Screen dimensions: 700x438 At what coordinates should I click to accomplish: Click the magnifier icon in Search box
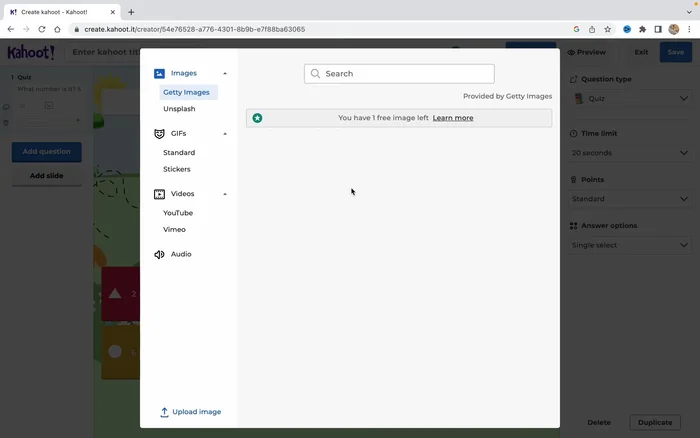click(x=315, y=74)
